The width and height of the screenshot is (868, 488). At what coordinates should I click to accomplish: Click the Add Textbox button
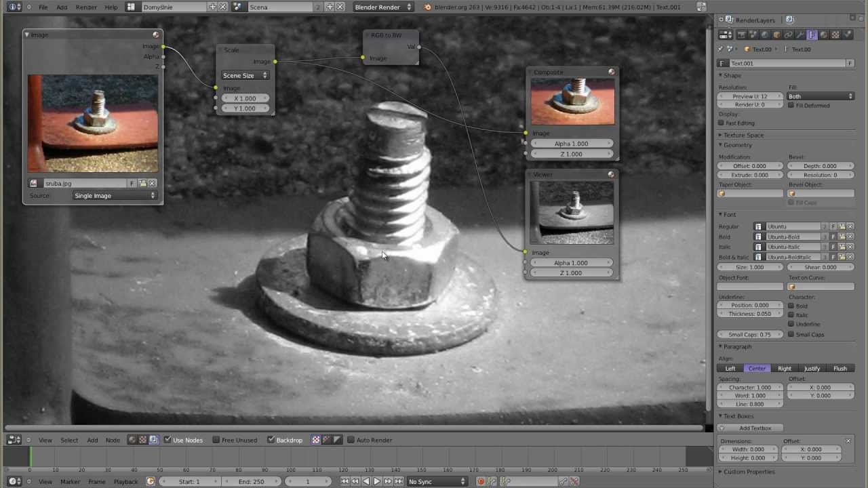pyautogui.click(x=750, y=428)
